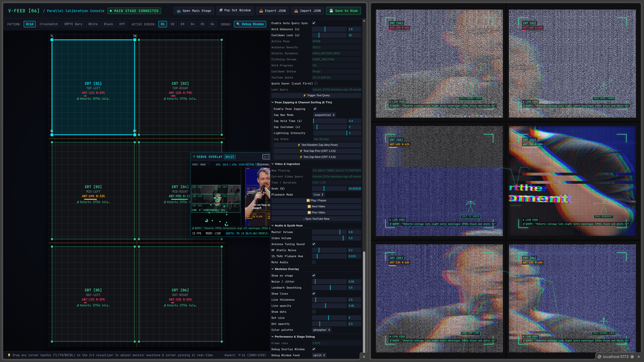Click Pop Out Window button
The image size is (644, 362).
(x=235, y=10)
